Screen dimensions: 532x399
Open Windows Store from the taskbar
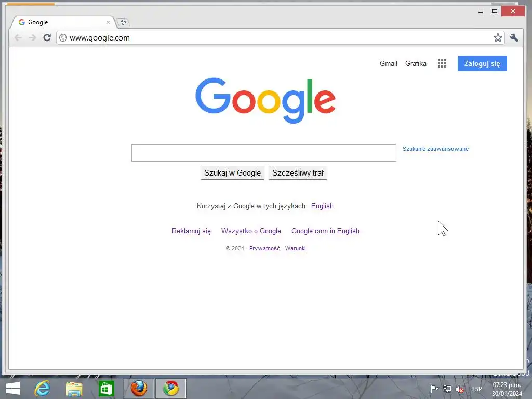coord(106,389)
